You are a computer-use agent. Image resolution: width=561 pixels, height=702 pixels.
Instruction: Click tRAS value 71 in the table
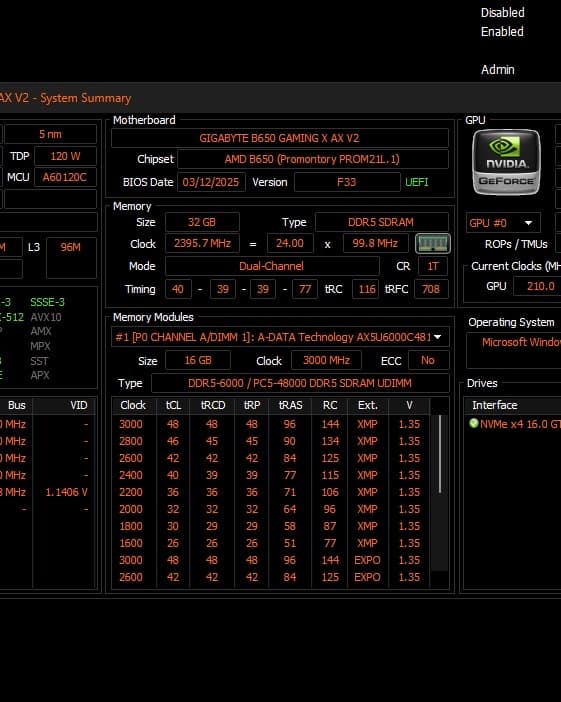coord(290,492)
